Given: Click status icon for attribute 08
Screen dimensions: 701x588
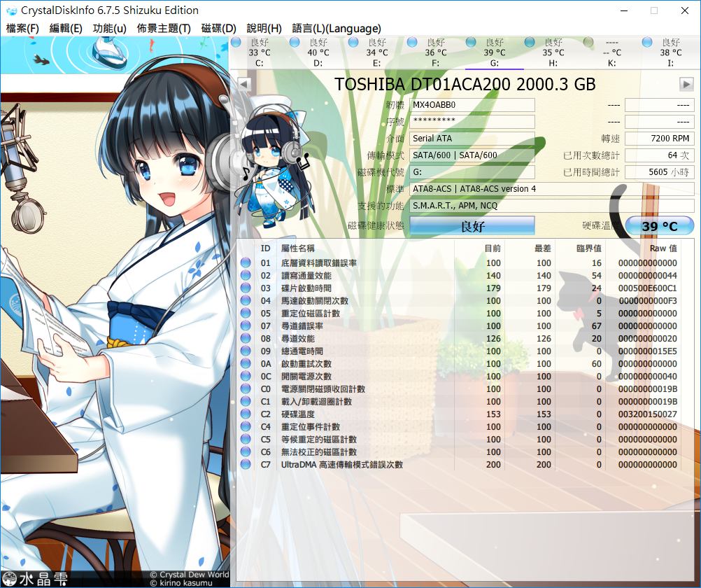Looking at the screenshot, I should pos(246,338).
